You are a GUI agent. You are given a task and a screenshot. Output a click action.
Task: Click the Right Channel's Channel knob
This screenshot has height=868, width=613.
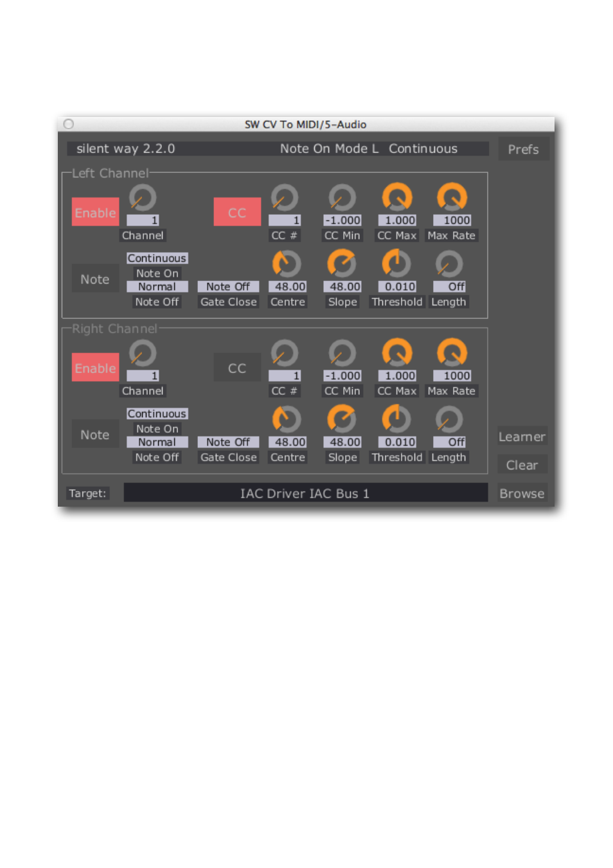click(143, 354)
